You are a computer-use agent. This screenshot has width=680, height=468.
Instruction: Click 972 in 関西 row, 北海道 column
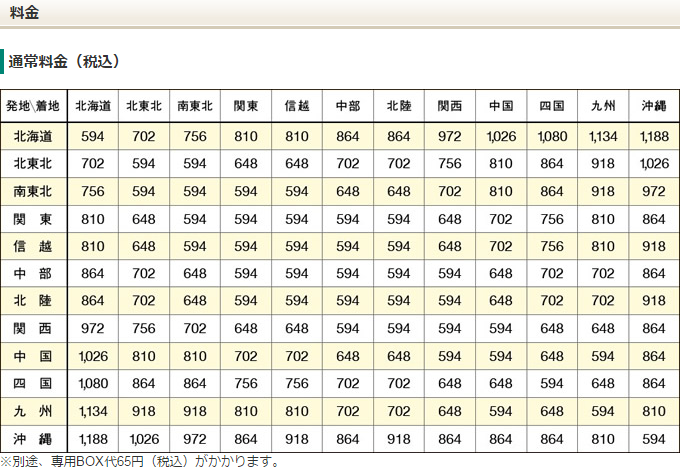point(93,328)
